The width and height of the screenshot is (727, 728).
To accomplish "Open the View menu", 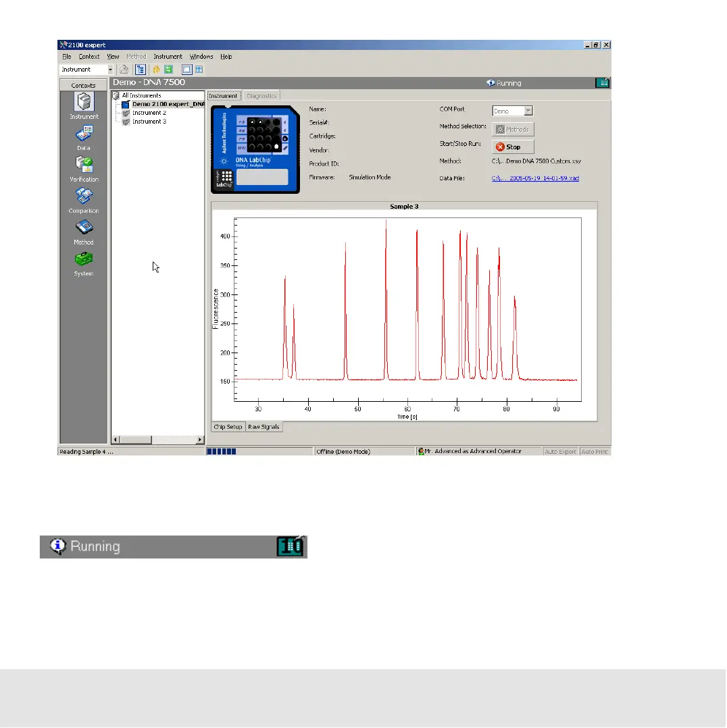I will tap(113, 57).
